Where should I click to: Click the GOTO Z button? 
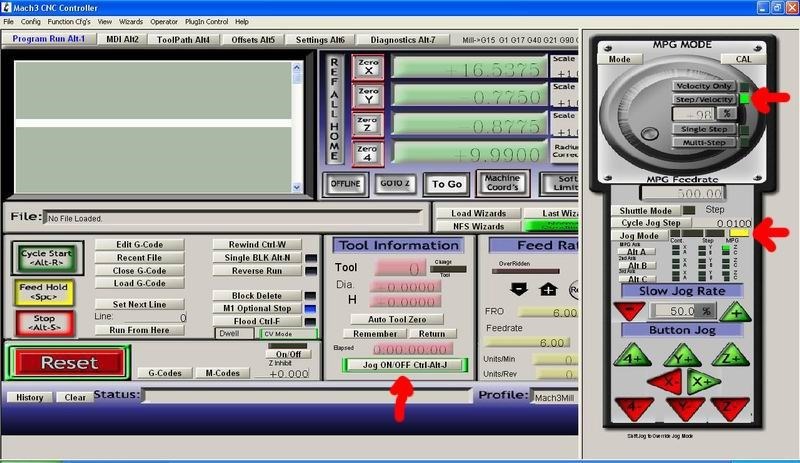395,183
